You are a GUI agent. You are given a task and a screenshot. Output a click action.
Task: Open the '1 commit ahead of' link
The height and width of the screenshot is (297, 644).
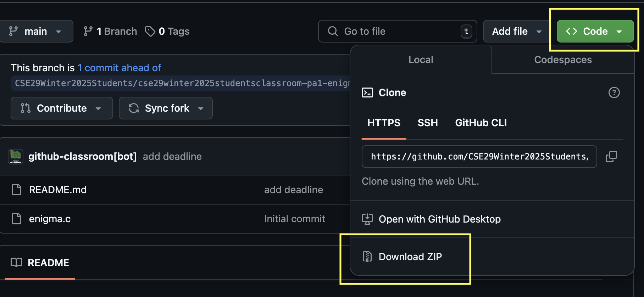(119, 68)
